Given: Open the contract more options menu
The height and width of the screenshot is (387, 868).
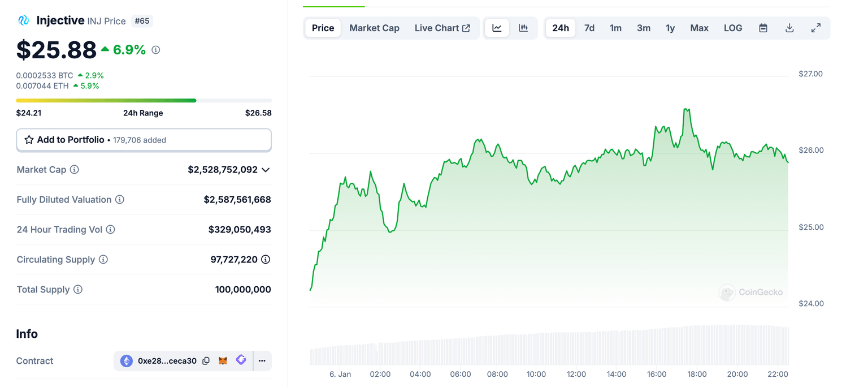Looking at the screenshot, I should tap(262, 360).
